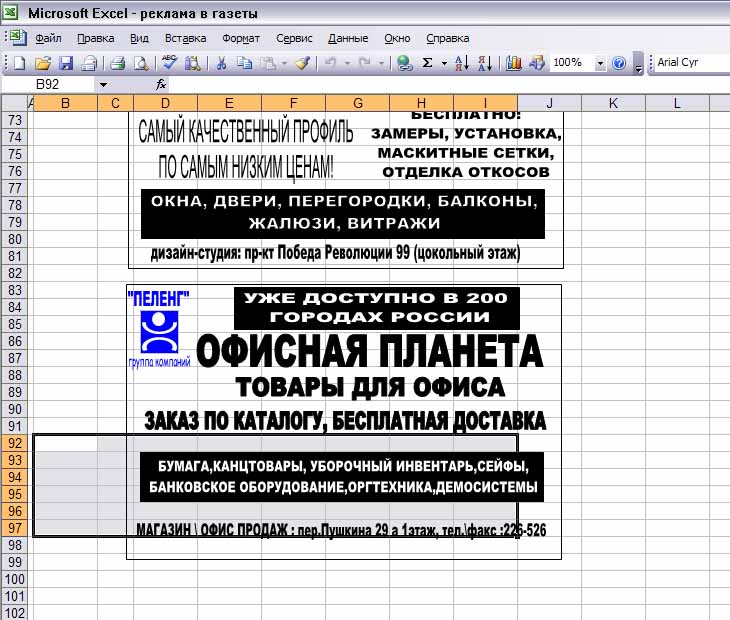
Task: Toggle the Drawing toolbar icon
Action: click(536, 63)
